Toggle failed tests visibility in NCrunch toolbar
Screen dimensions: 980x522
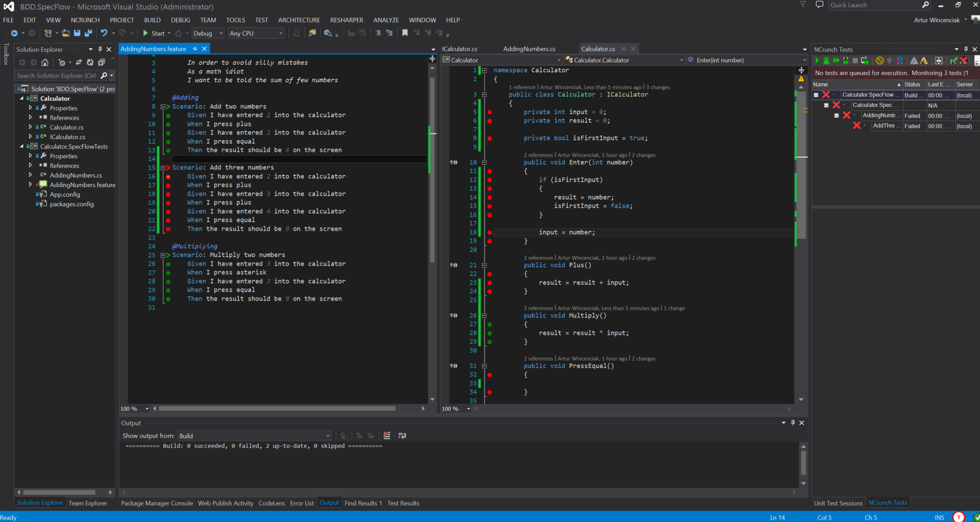pos(964,61)
